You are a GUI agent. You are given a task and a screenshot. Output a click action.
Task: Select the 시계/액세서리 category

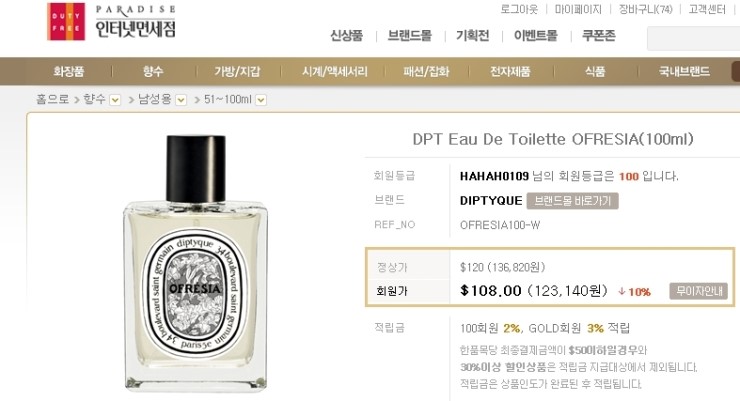point(335,71)
